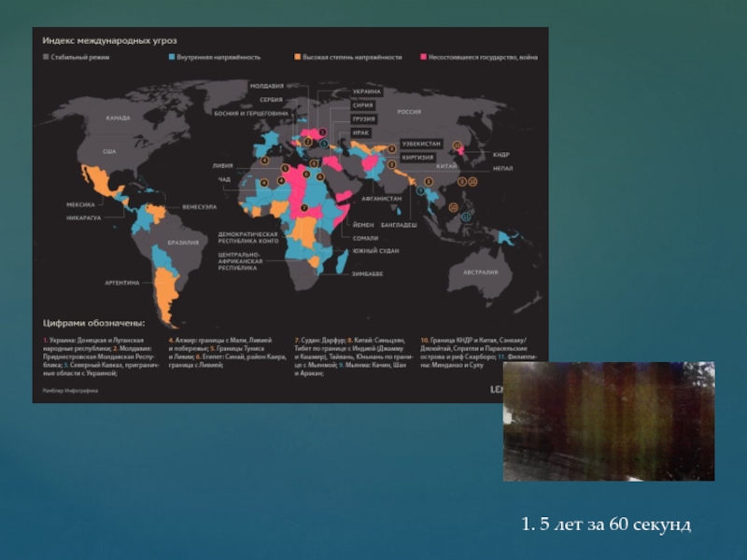Viewport: 747px width, 560px height.
Task: Click the 'США' map label
Action: (109, 151)
